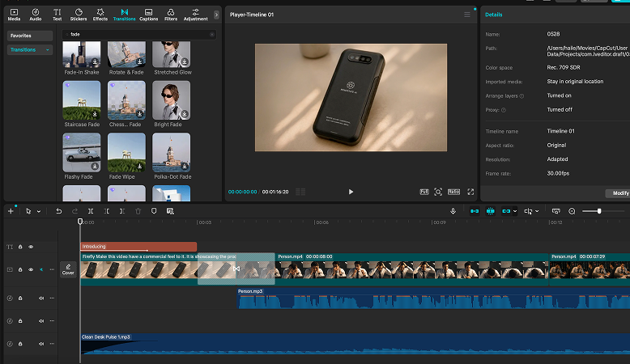Download the Fade-In Shake transition
The image size is (630, 364).
(95, 61)
